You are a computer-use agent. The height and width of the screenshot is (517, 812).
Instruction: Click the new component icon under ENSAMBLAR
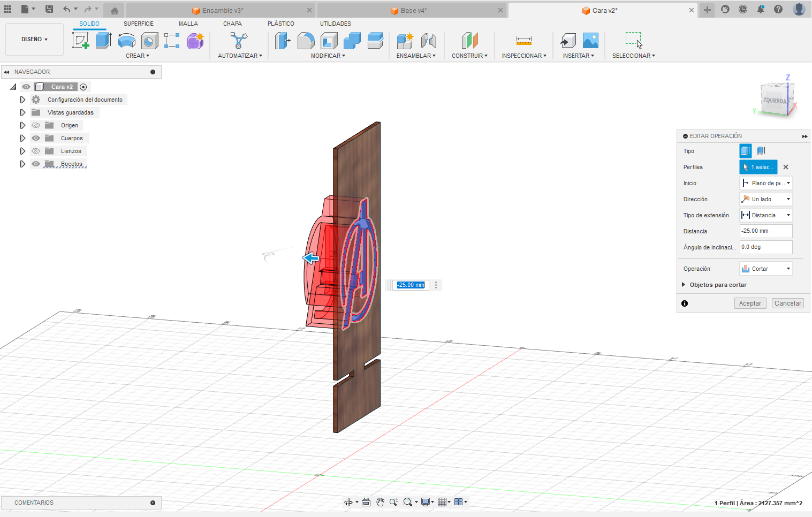point(405,40)
